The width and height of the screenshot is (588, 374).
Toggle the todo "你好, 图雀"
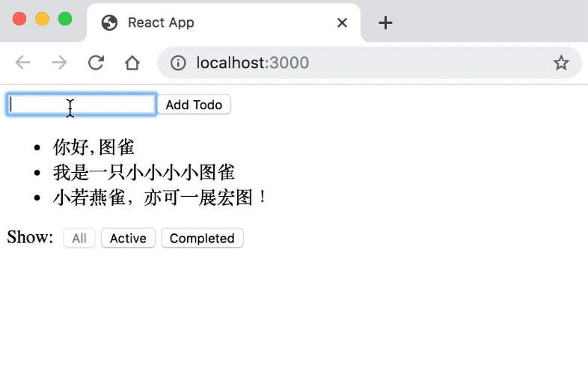94,147
